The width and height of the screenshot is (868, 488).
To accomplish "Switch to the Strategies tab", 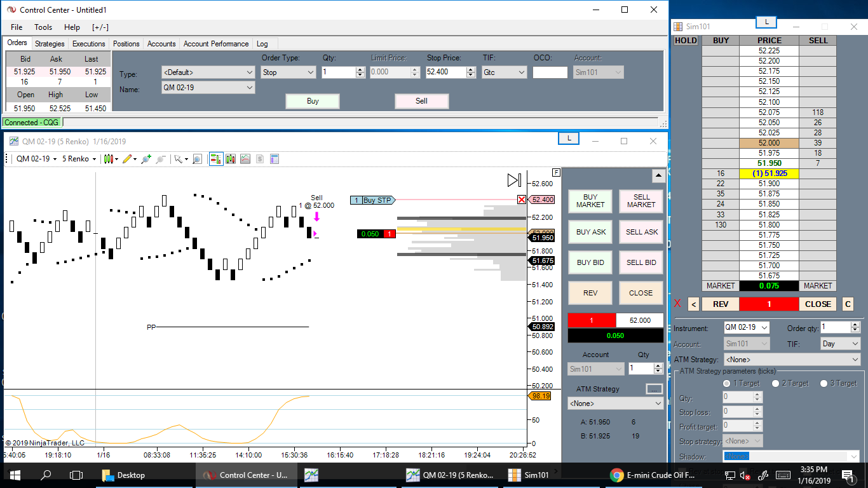I will point(50,44).
